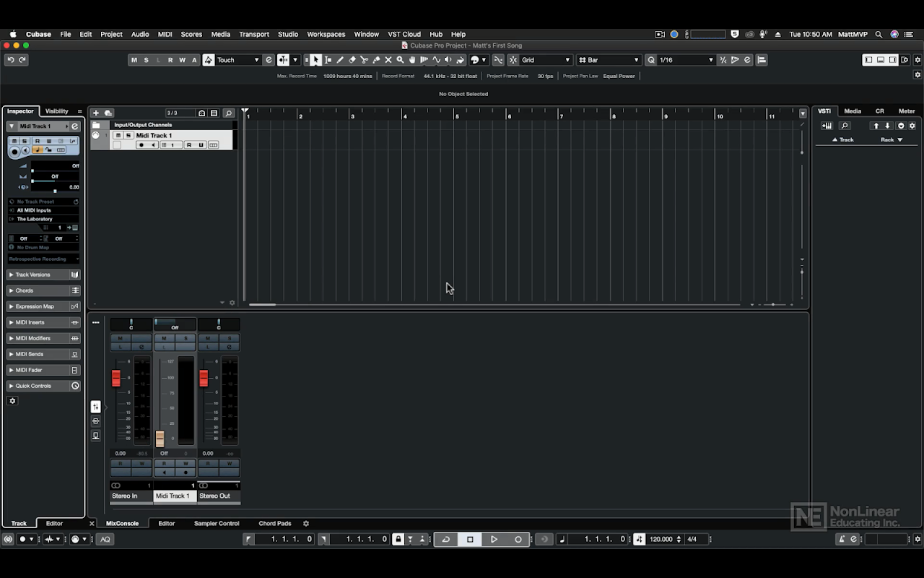Image resolution: width=924 pixels, height=578 pixels.
Task: Click the Stereo Out channel name
Action: click(x=219, y=496)
